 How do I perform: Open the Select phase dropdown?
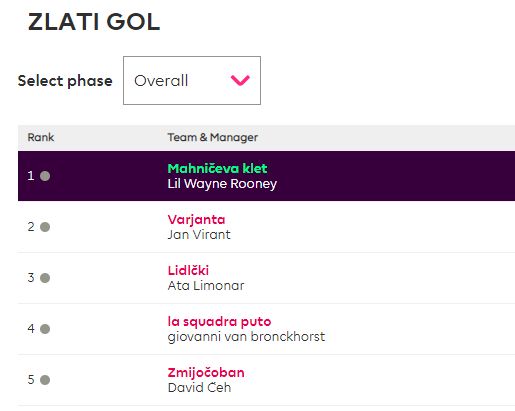tap(192, 80)
